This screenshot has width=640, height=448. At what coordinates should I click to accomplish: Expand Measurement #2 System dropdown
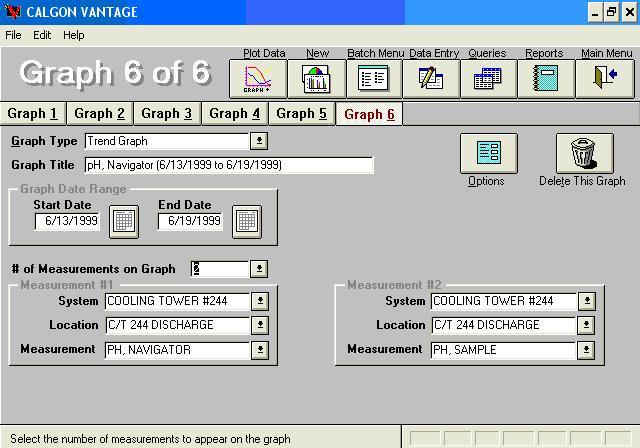tap(587, 301)
